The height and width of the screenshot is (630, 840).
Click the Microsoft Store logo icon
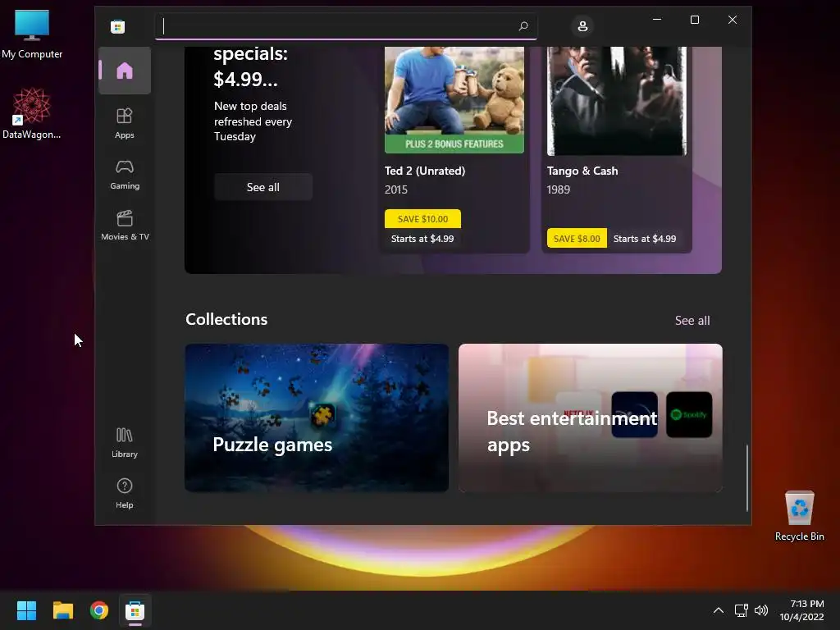tap(118, 26)
